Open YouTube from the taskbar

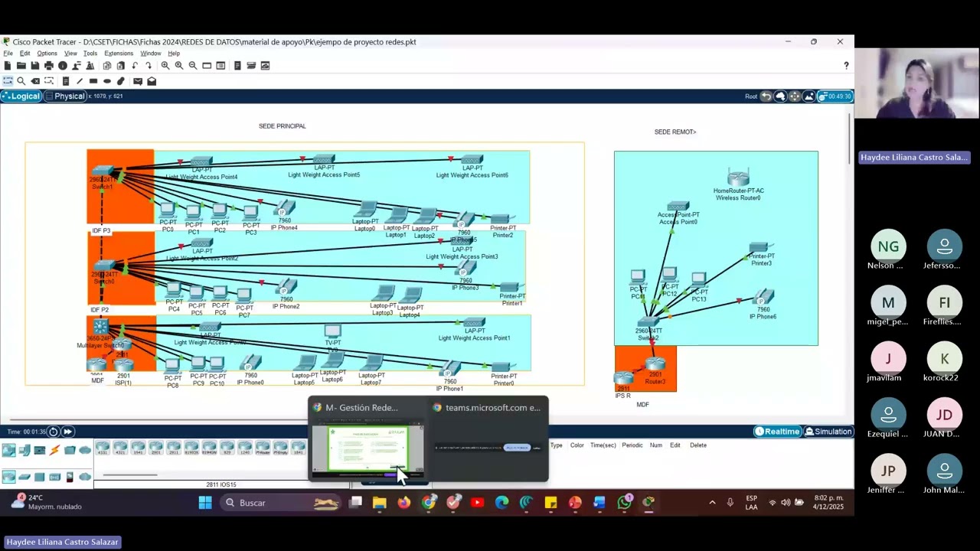pos(477,503)
